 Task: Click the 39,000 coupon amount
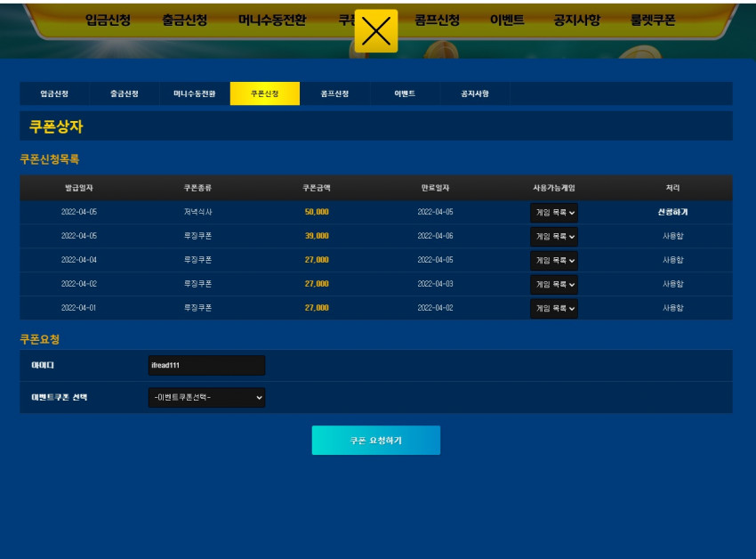pyautogui.click(x=317, y=236)
